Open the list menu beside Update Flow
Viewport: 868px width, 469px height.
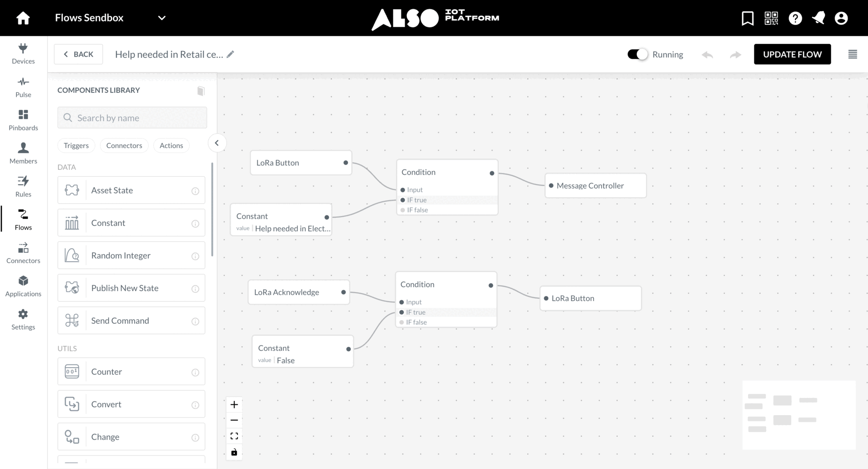[852, 54]
